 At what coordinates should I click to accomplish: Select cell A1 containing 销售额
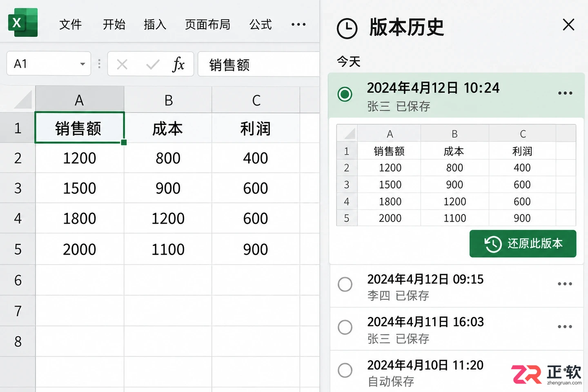pos(80,128)
